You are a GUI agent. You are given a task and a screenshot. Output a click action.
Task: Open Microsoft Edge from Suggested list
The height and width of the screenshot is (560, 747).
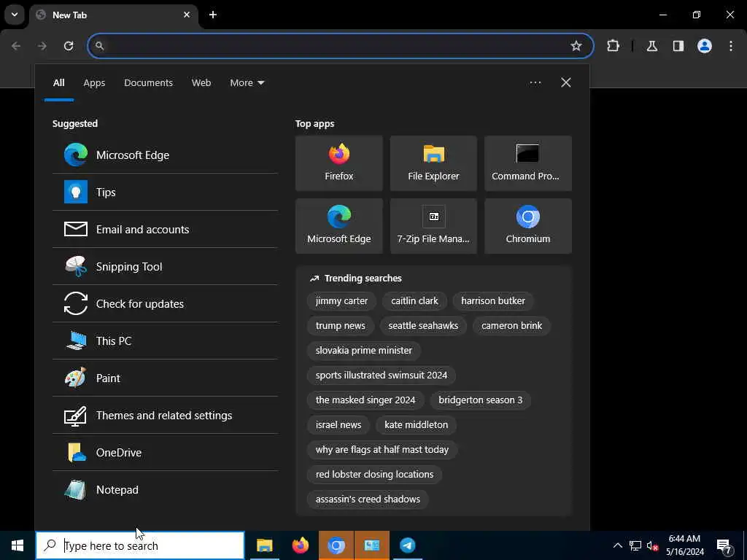tap(165, 155)
